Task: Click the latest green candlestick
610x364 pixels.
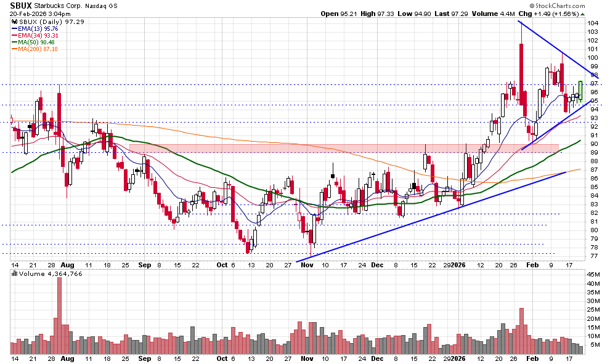Action: pos(580,91)
